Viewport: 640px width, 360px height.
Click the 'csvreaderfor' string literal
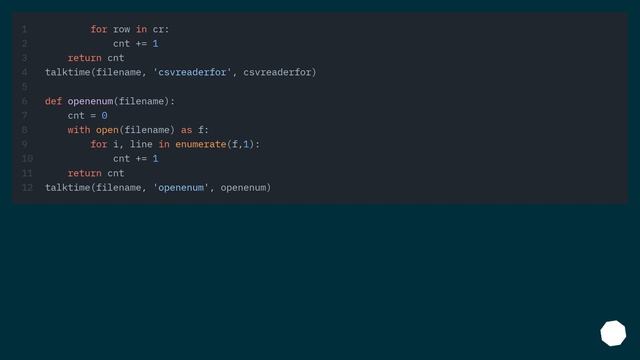point(192,72)
